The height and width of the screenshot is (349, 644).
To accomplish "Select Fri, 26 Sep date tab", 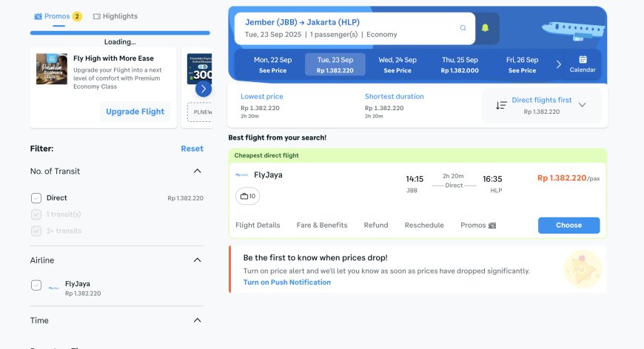I will click(x=522, y=65).
